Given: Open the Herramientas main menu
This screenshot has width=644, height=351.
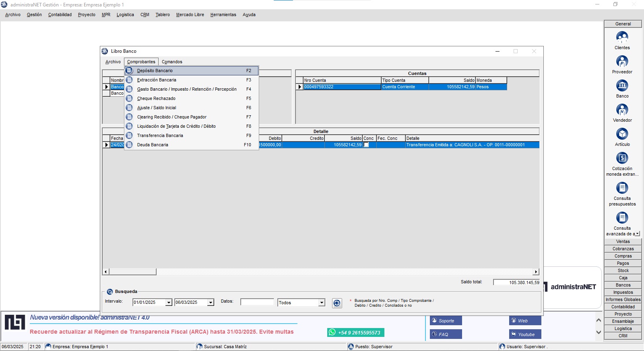Looking at the screenshot, I should tap(223, 15).
